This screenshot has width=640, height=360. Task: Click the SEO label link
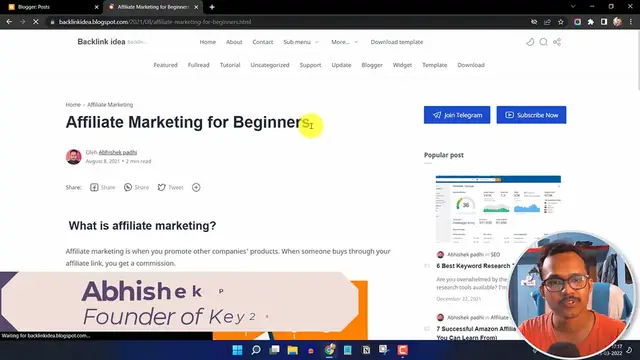495,254
